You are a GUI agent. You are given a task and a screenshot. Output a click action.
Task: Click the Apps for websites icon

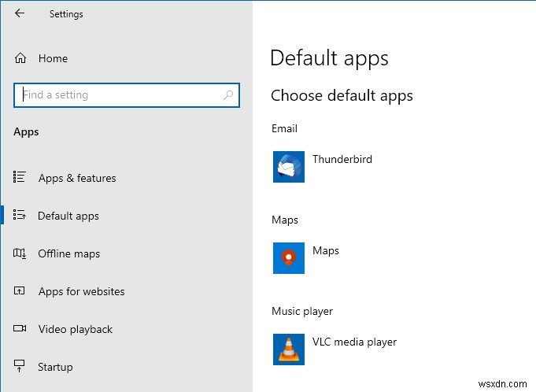(19, 290)
